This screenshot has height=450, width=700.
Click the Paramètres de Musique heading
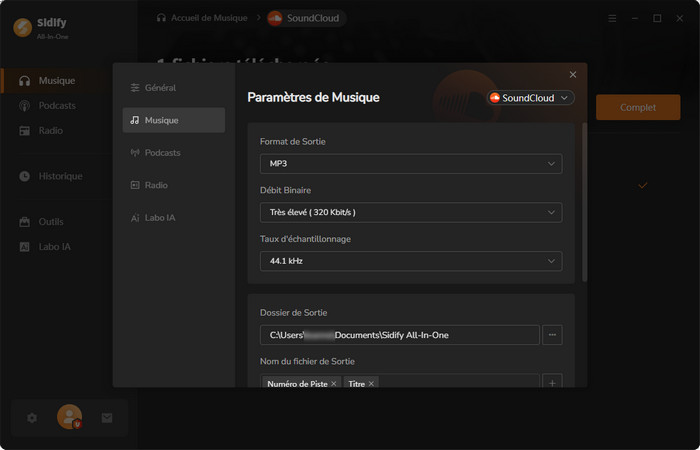[313, 97]
